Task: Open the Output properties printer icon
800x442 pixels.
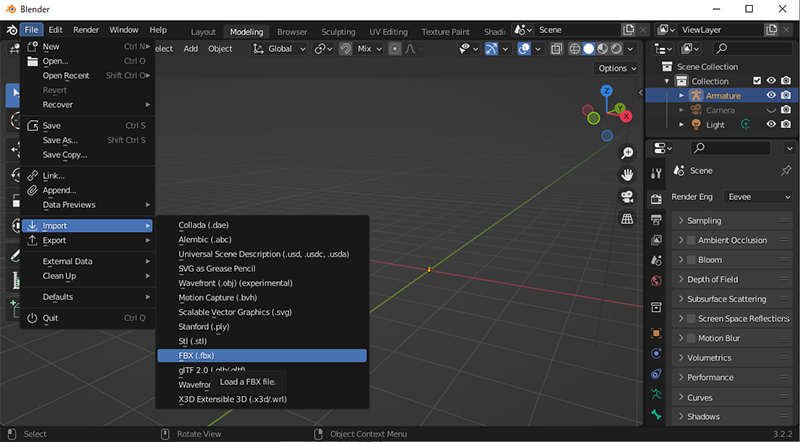Action: (x=656, y=220)
